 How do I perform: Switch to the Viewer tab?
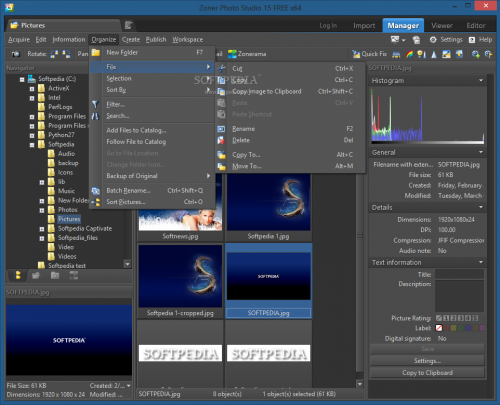click(x=442, y=25)
